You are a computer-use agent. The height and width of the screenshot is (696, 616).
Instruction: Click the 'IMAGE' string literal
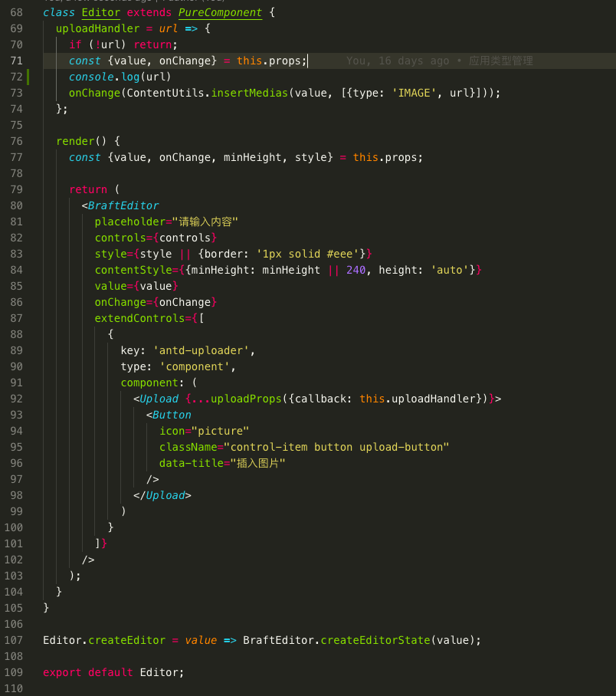tap(414, 93)
